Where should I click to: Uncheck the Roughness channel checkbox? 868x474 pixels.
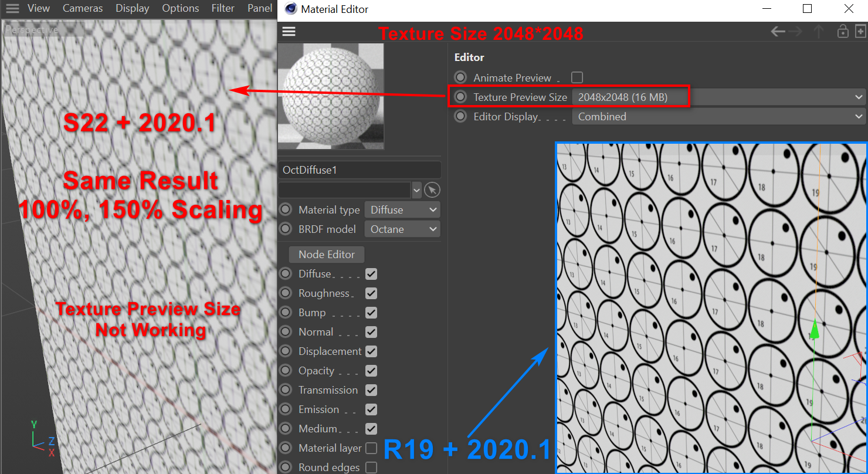coord(371,293)
